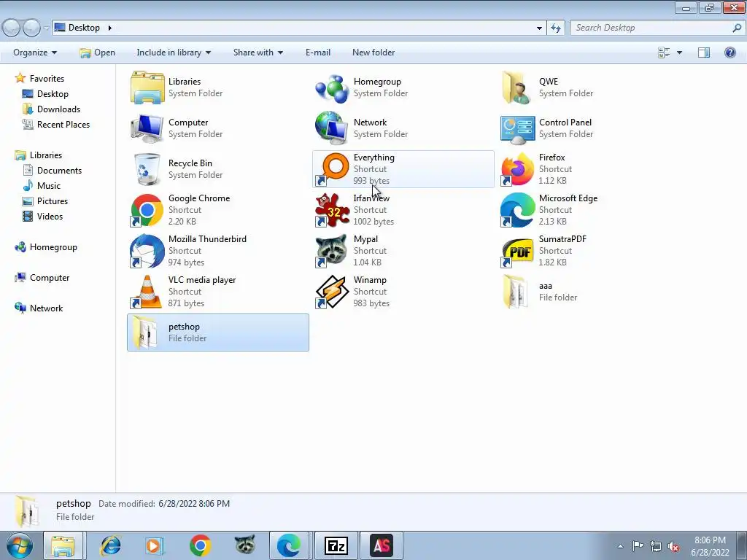The width and height of the screenshot is (747, 560).
Task: Toggle the preview pane button
Action: tap(704, 52)
